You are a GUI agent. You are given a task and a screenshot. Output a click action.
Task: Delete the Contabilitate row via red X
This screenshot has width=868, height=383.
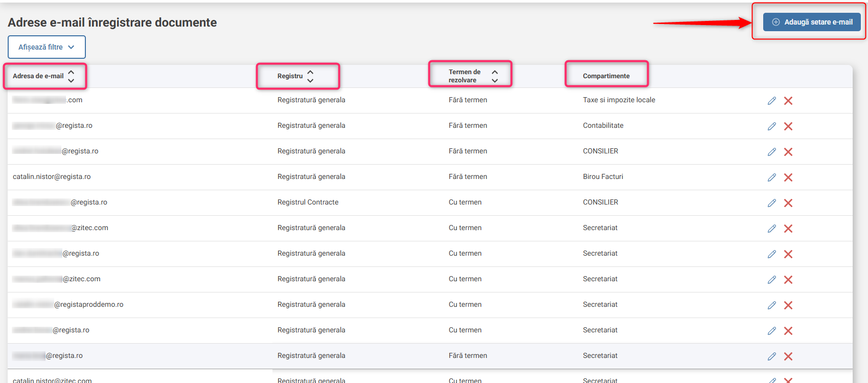[788, 126]
